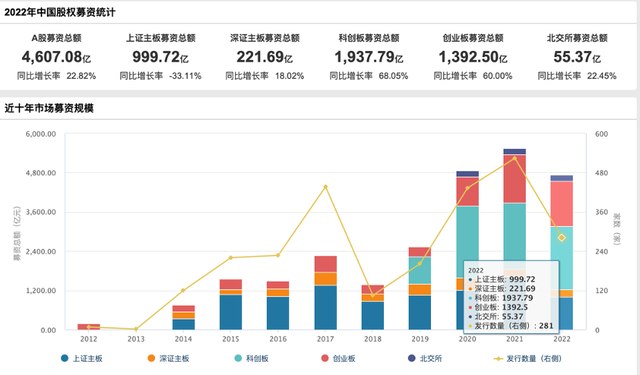Hide the 北交所 legend series
This screenshot has height=375, width=640.
pos(425,358)
